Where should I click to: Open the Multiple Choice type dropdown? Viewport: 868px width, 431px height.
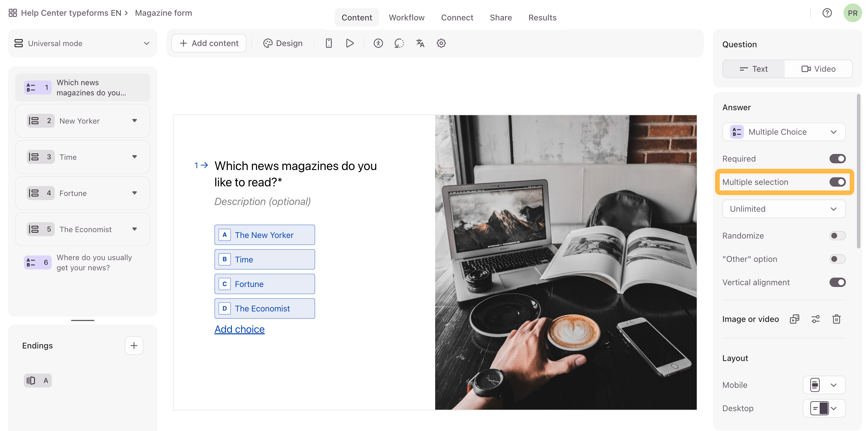coord(784,132)
